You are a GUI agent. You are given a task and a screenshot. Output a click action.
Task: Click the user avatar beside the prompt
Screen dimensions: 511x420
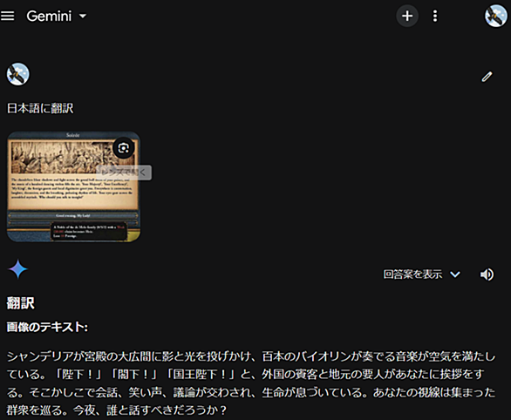(x=18, y=74)
